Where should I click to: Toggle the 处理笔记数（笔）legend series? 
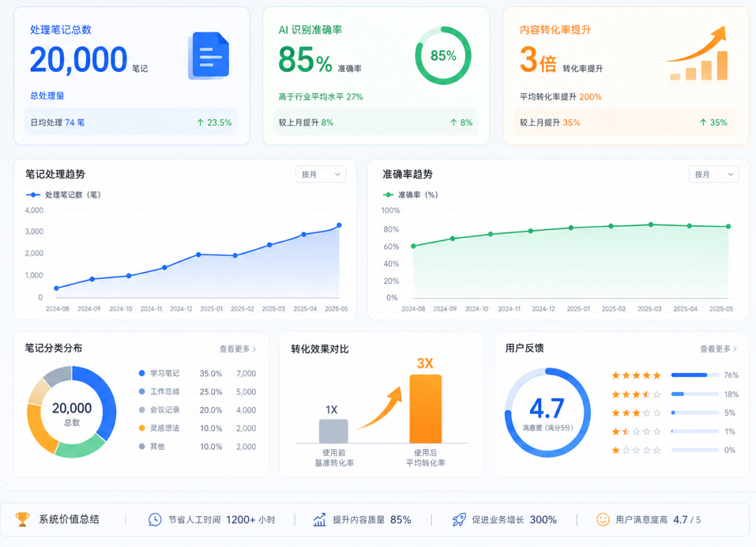point(63,194)
